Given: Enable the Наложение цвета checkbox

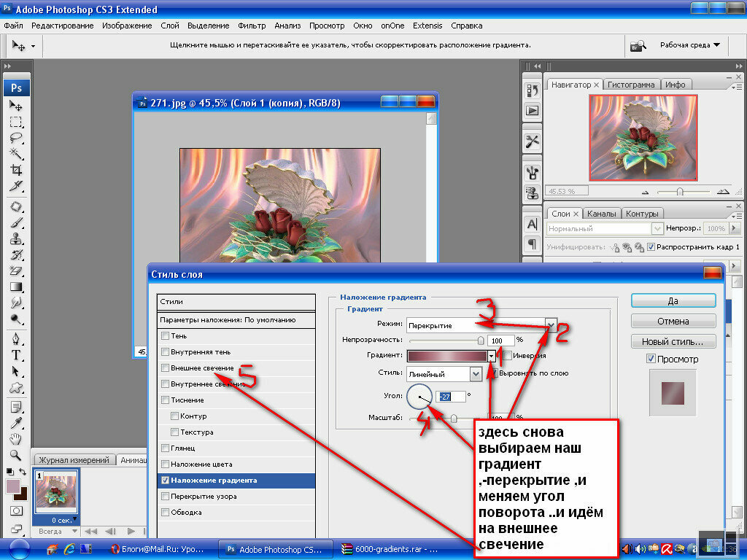Looking at the screenshot, I should [166, 464].
